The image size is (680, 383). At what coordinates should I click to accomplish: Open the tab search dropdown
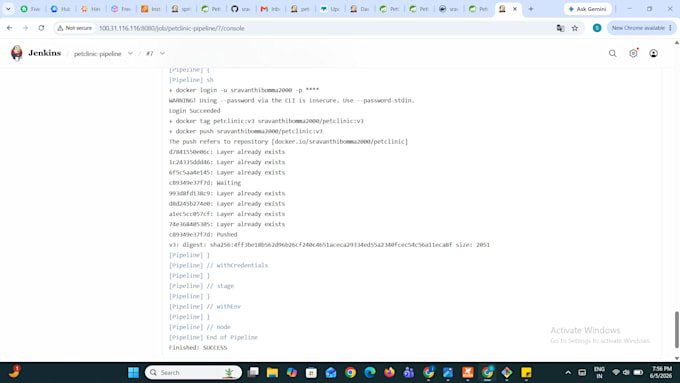click(8, 9)
